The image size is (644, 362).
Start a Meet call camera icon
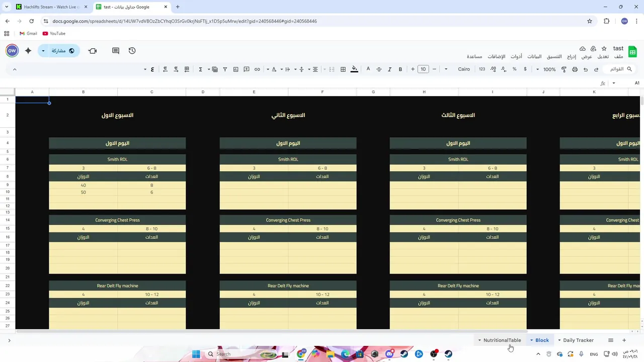coord(93,51)
